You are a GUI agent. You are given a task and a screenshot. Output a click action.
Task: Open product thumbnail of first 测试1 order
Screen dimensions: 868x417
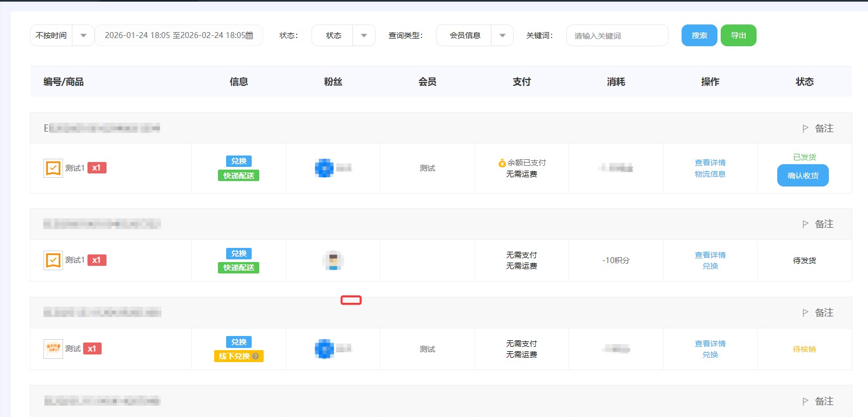pos(53,168)
